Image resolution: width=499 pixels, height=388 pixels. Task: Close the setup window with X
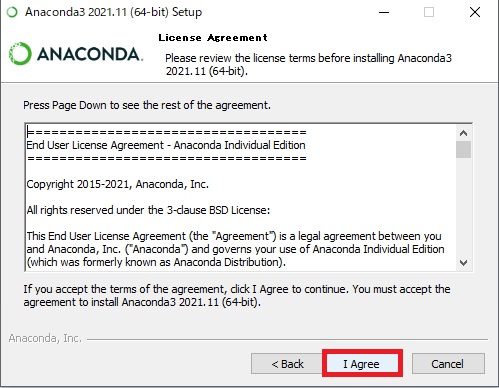point(475,12)
